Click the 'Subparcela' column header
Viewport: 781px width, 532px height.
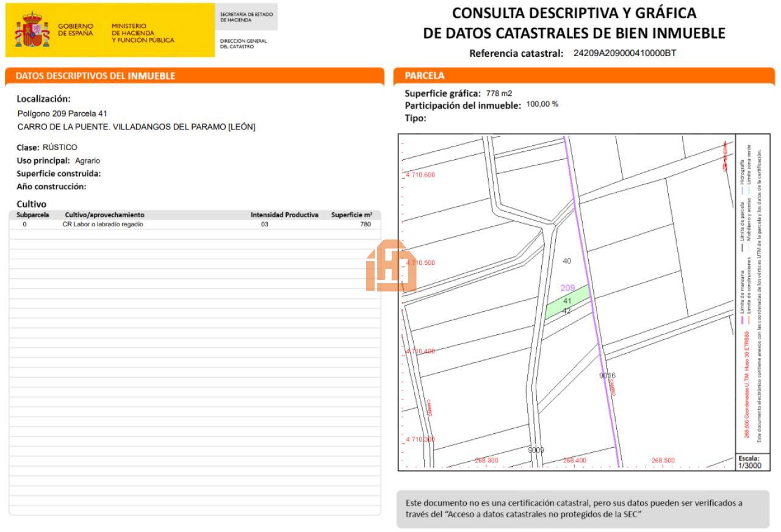click(x=33, y=215)
